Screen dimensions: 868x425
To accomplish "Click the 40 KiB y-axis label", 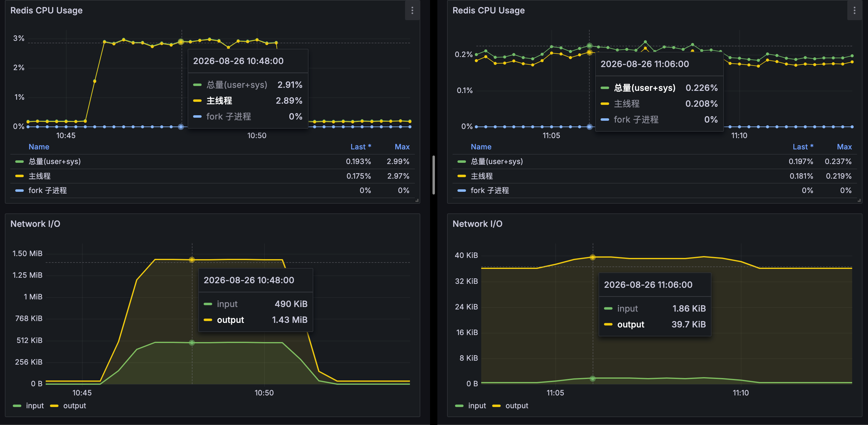I will click(466, 255).
